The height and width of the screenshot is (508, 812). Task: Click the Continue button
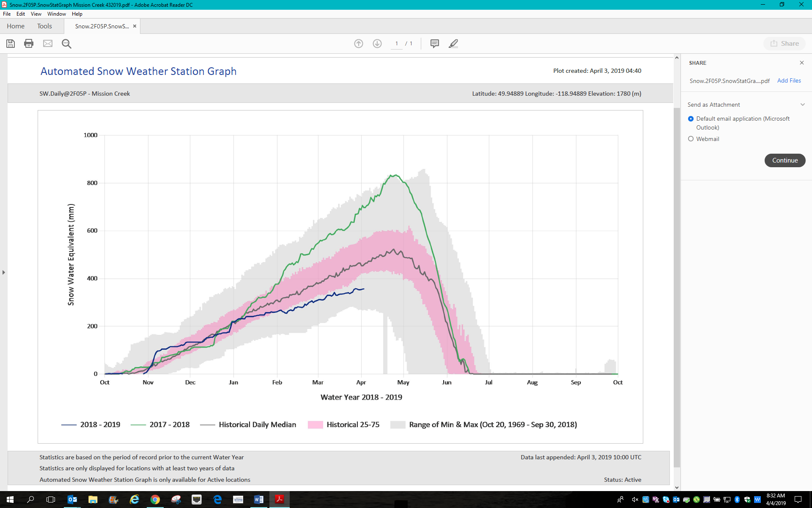click(x=785, y=160)
